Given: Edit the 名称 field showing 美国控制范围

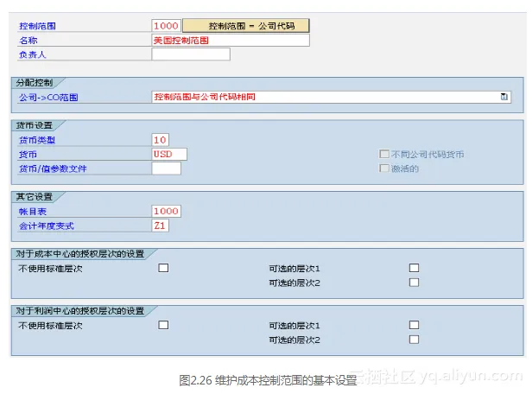Looking at the screenshot, I should click(x=231, y=41).
